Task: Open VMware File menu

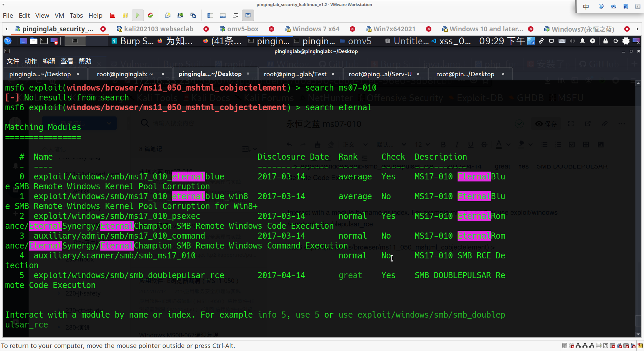Action: click(x=8, y=15)
